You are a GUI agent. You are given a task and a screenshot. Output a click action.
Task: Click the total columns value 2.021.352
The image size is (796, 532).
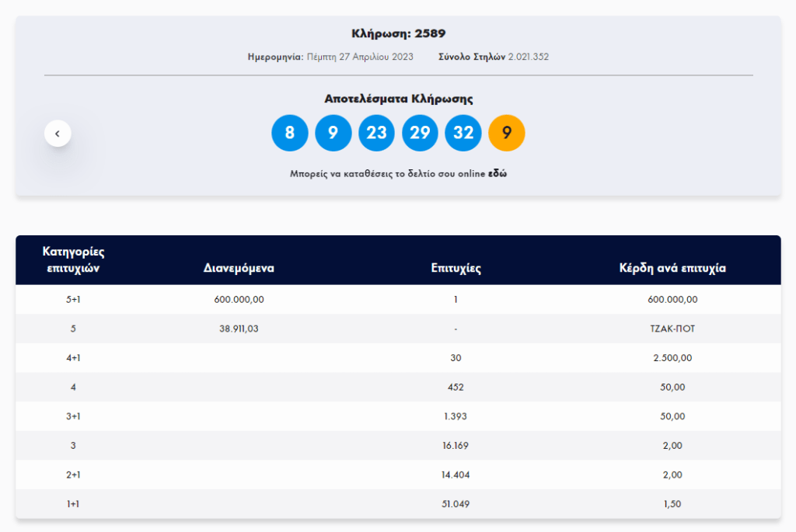point(528,57)
